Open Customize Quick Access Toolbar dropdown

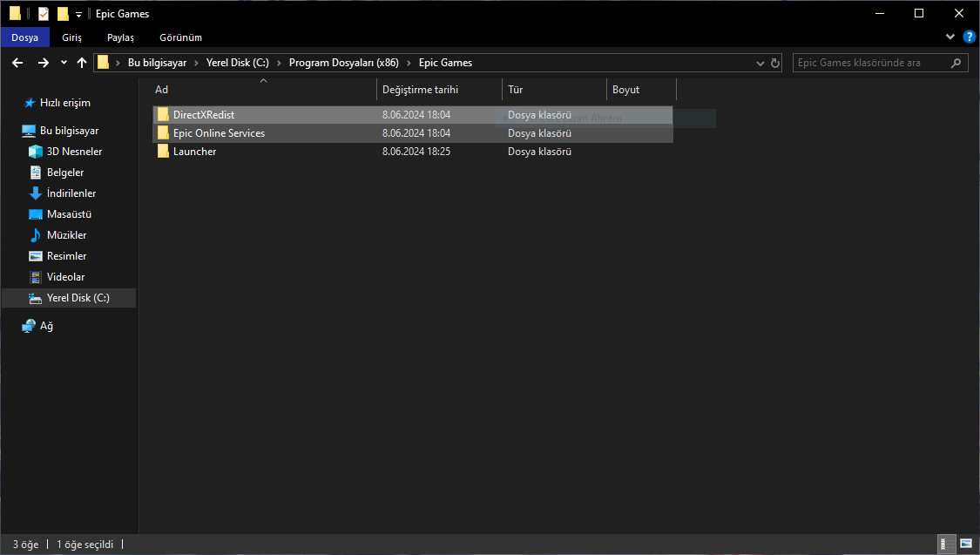(x=78, y=14)
